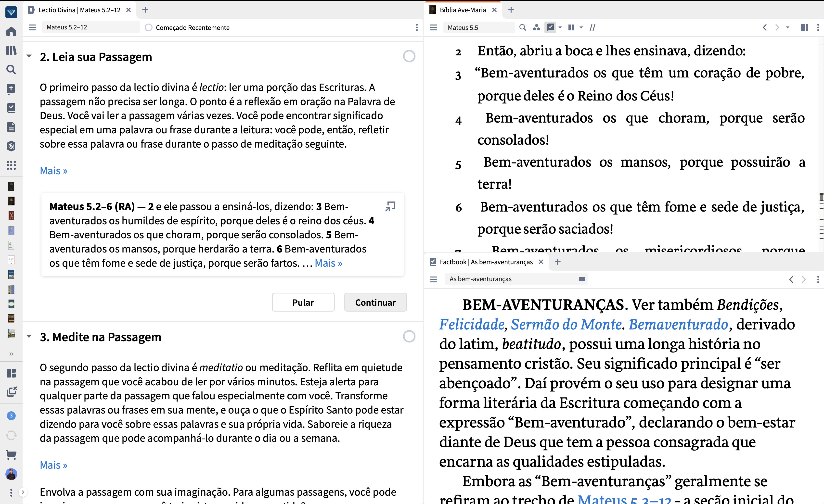
Task: Open the Bíblia Ave-Maria panel kebab menu
Action: click(x=818, y=27)
